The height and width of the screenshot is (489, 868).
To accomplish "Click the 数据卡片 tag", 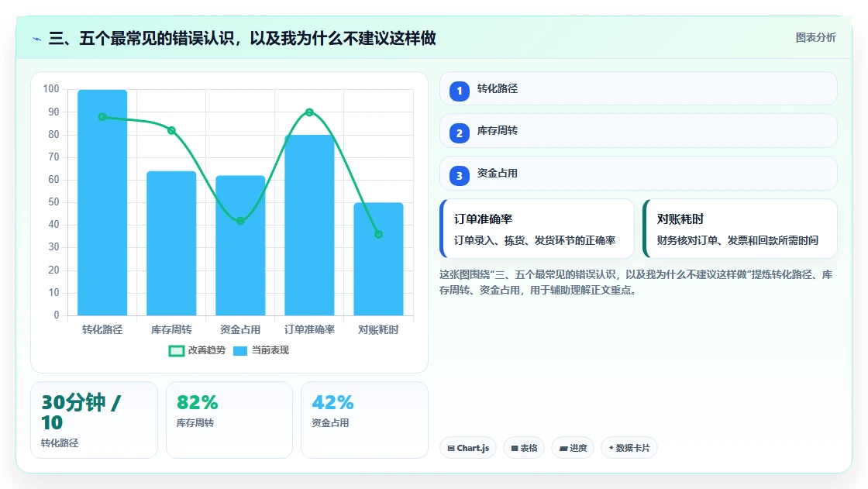I will (629, 448).
